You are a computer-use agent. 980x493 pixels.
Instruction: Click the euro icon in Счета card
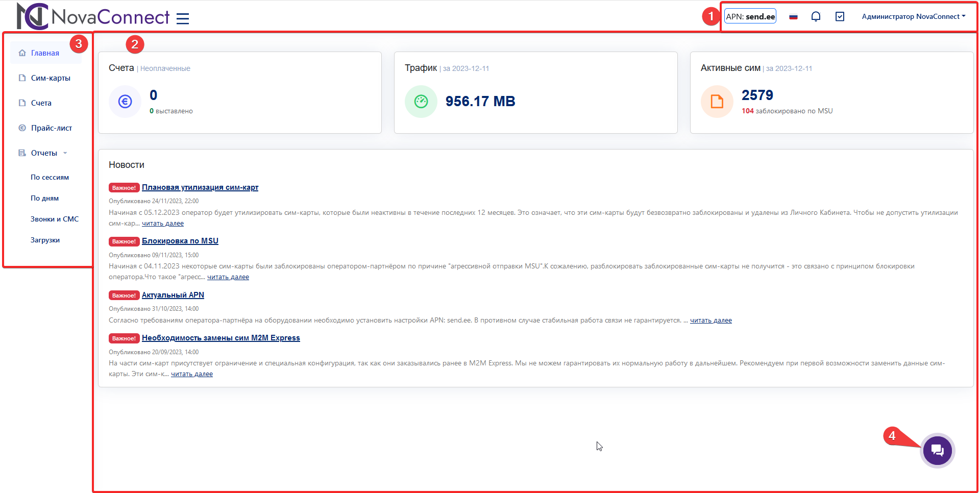[x=125, y=102]
